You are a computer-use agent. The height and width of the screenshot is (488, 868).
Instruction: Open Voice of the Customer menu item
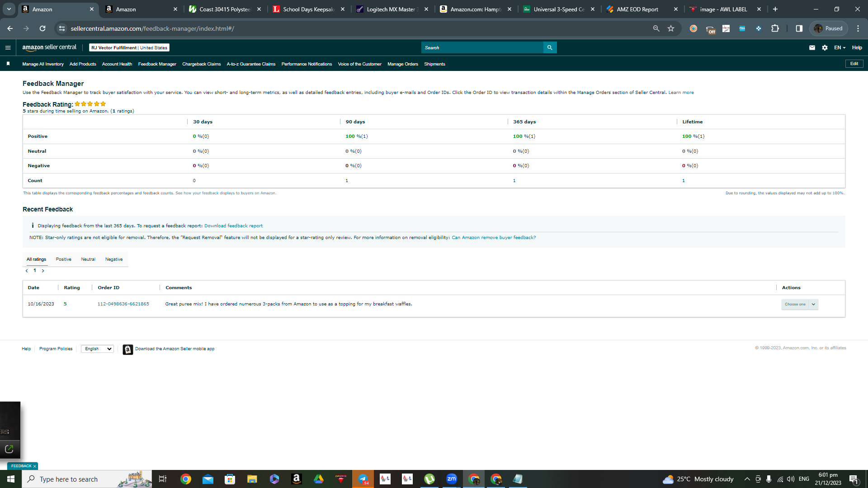(x=360, y=64)
